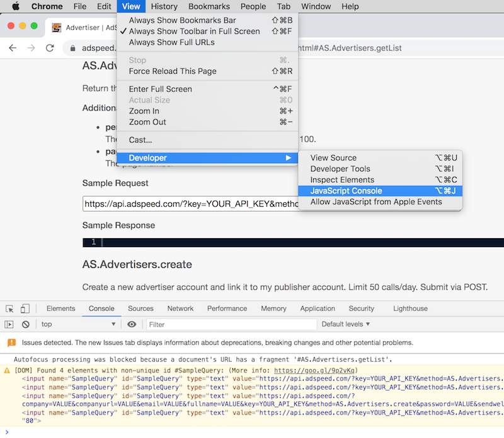
Task: Open the Apple menu
Action: tap(16, 6)
